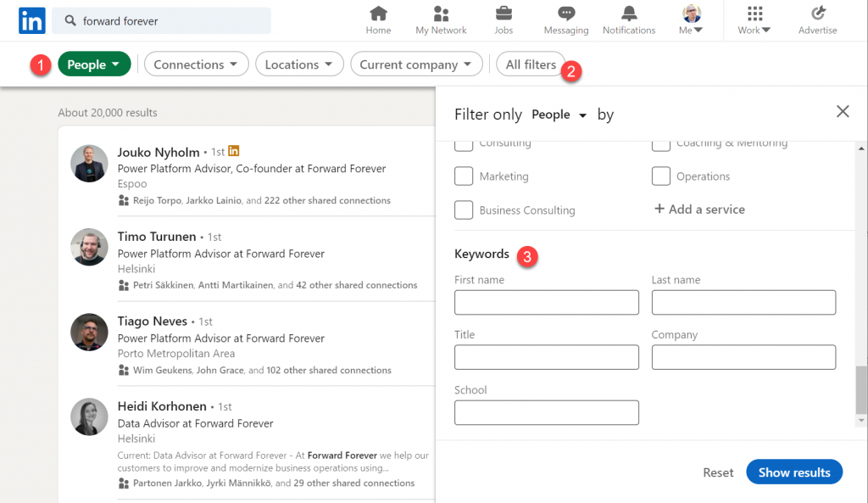
Task: Go to My Network icon
Action: coord(441,14)
